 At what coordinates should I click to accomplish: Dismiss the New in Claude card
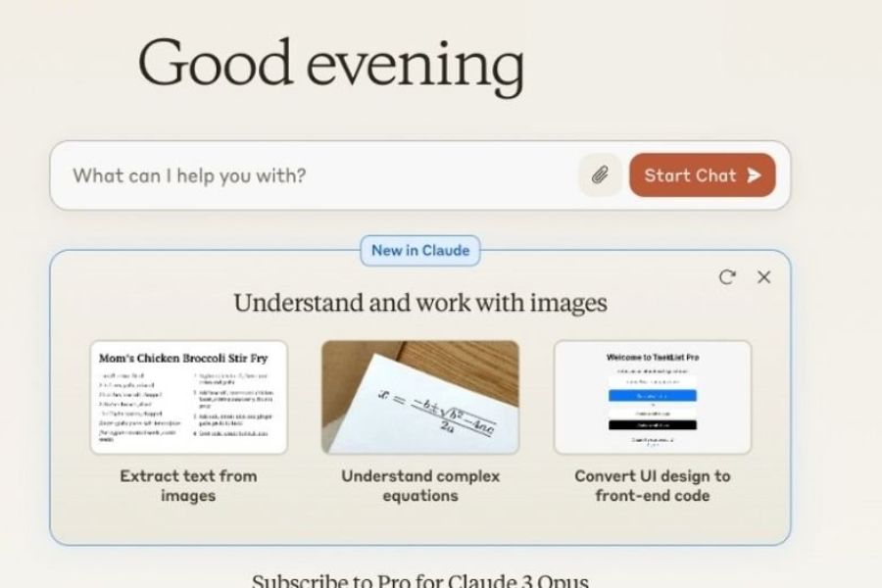[x=764, y=277]
